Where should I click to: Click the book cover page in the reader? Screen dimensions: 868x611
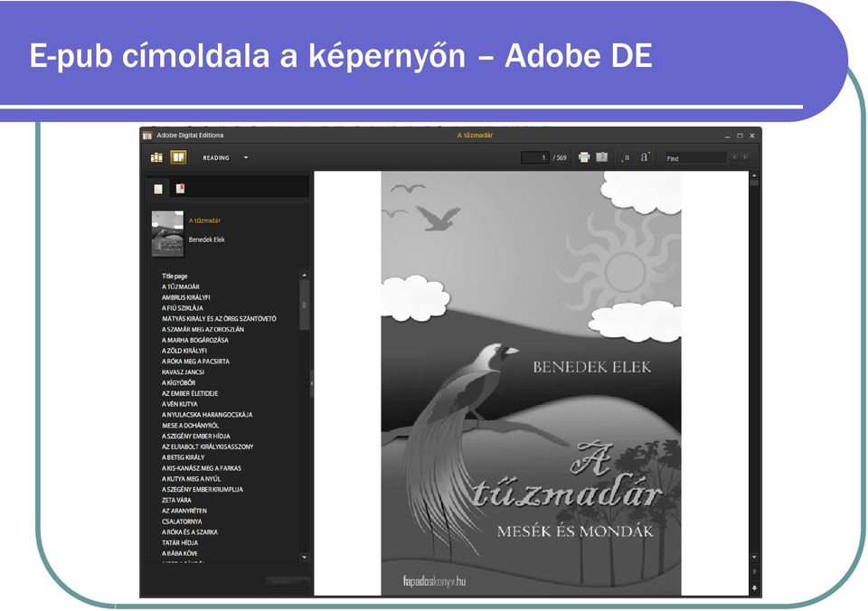click(x=531, y=383)
